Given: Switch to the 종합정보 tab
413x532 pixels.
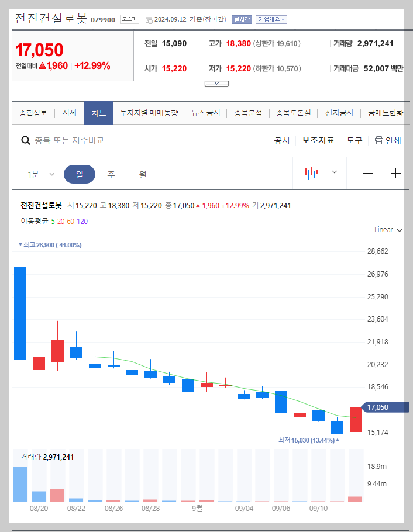Looking at the screenshot, I should tap(31, 113).
